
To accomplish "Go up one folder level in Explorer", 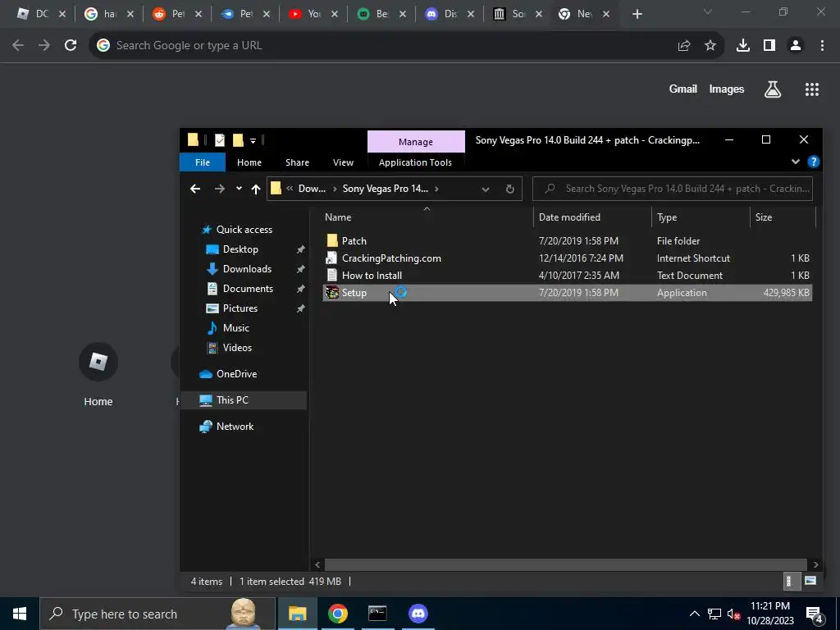I will [256, 189].
